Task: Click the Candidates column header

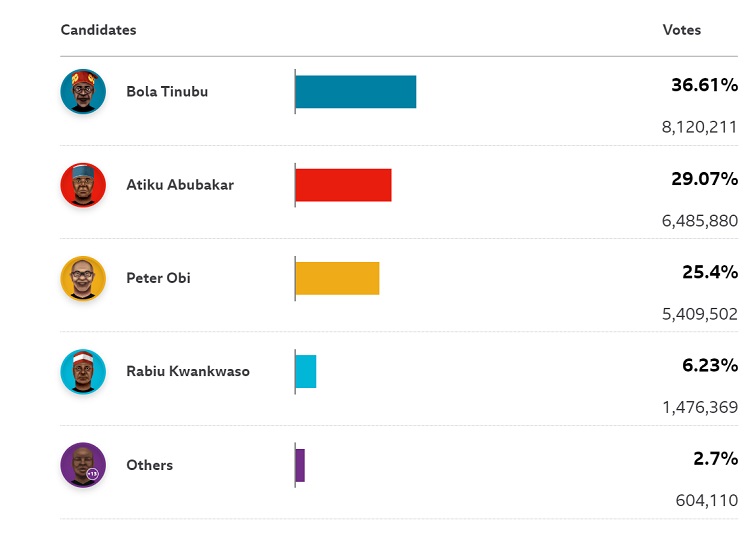Action: coord(98,30)
